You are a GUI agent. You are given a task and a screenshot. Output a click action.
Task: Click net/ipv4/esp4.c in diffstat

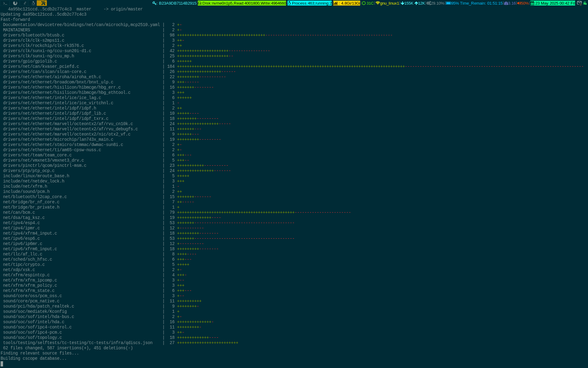(21, 223)
